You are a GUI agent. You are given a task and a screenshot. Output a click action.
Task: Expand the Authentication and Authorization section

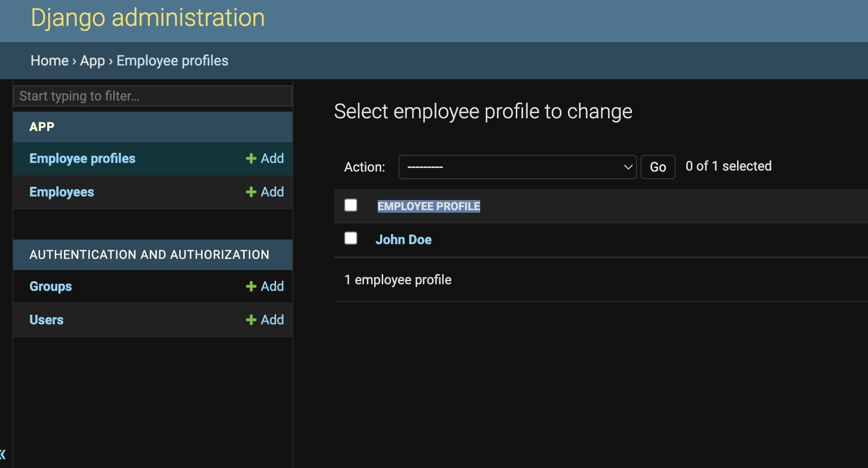(x=150, y=254)
